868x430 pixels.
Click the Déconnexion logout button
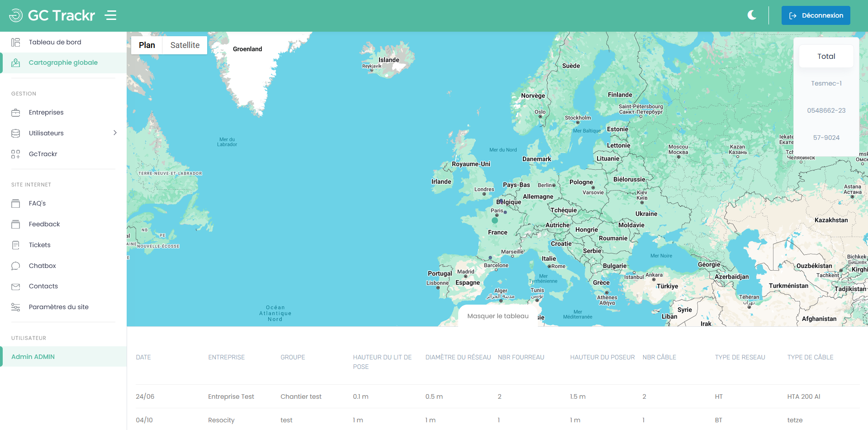click(816, 15)
